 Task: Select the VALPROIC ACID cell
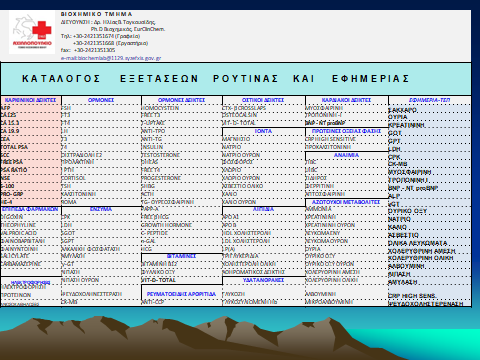[x=19, y=233]
